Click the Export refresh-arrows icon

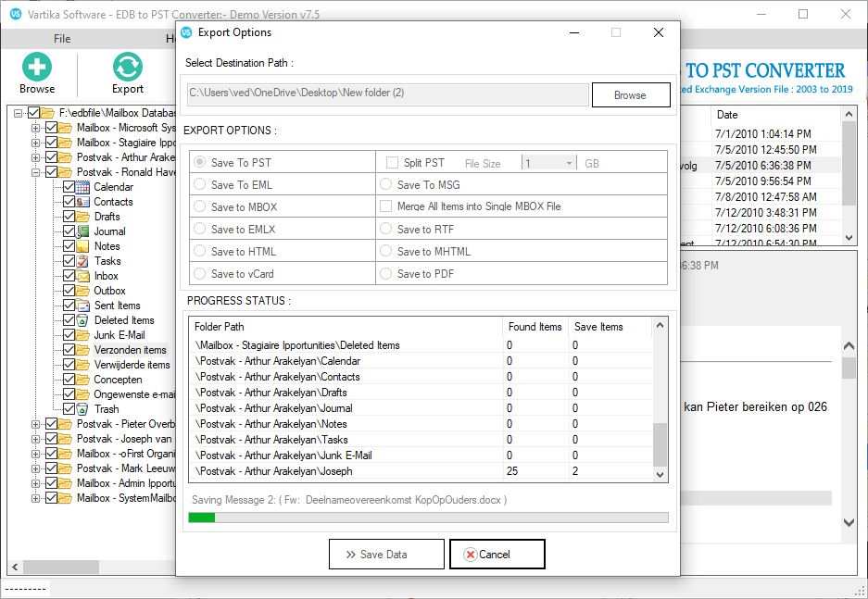[128, 67]
